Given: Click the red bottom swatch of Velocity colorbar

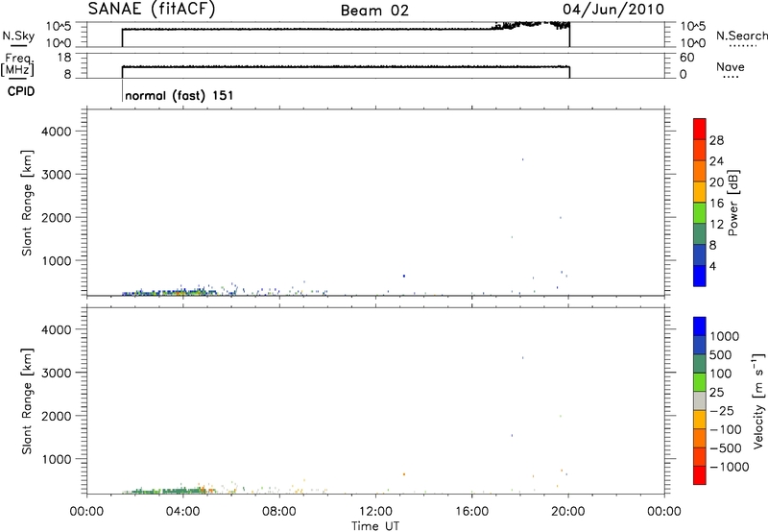Looking at the screenshot, I should coord(700,475).
